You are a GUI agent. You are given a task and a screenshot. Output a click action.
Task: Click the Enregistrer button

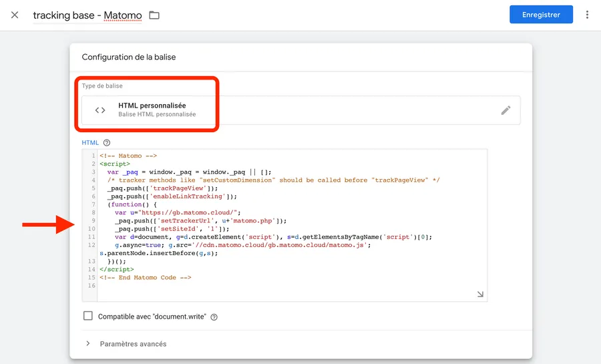click(541, 15)
